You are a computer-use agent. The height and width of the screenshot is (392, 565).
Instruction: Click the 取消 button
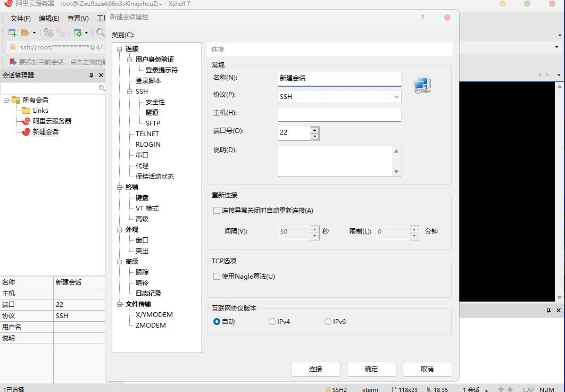(x=427, y=369)
